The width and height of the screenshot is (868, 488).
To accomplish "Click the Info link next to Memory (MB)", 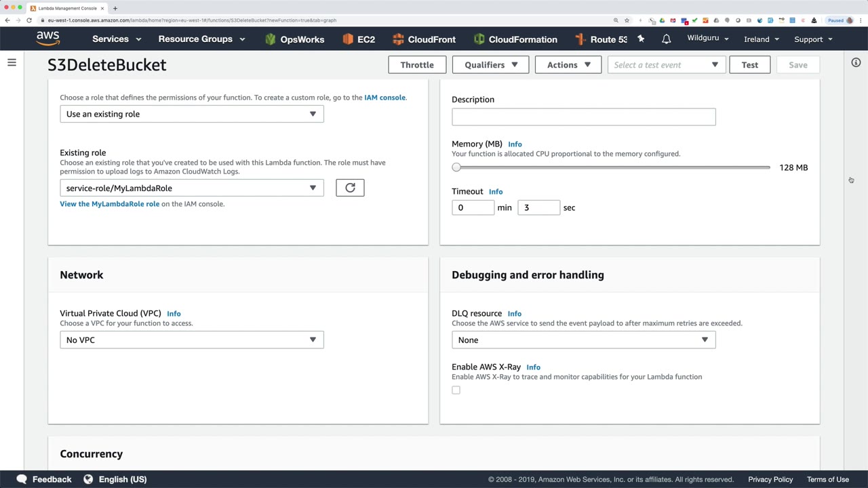I will coord(515,144).
